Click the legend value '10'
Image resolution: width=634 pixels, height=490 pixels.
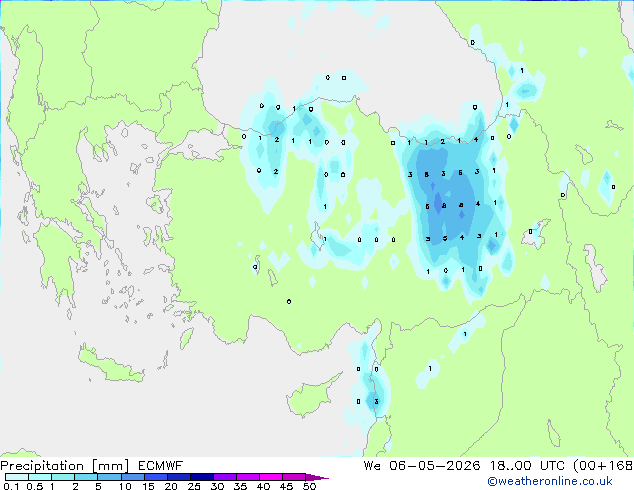(125, 486)
